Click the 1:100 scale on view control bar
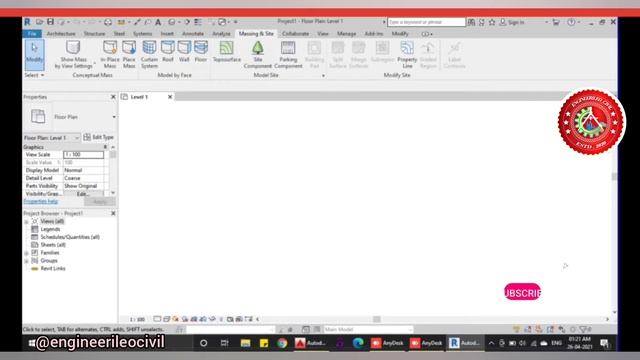The height and width of the screenshot is (360, 640). [x=137, y=319]
